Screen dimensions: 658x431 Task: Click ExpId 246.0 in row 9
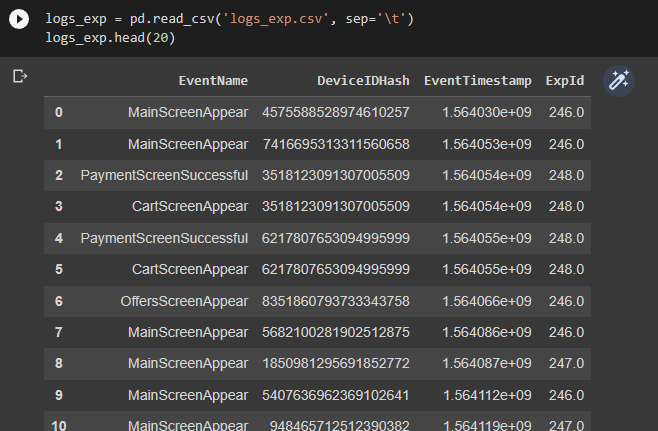[x=567, y=395]
